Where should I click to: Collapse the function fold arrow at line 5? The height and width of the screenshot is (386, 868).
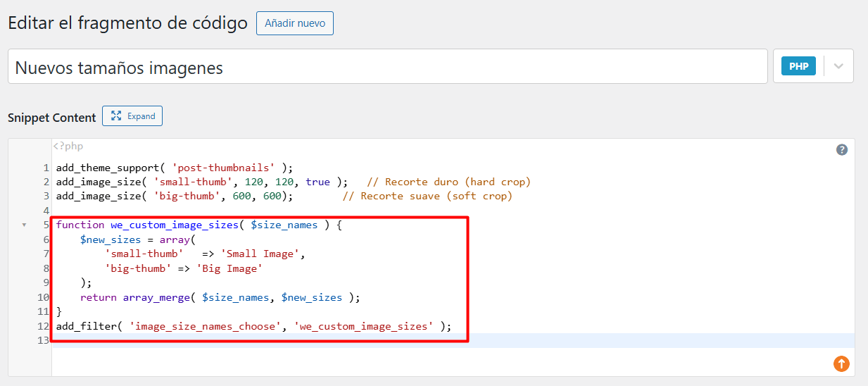point(25,225)
